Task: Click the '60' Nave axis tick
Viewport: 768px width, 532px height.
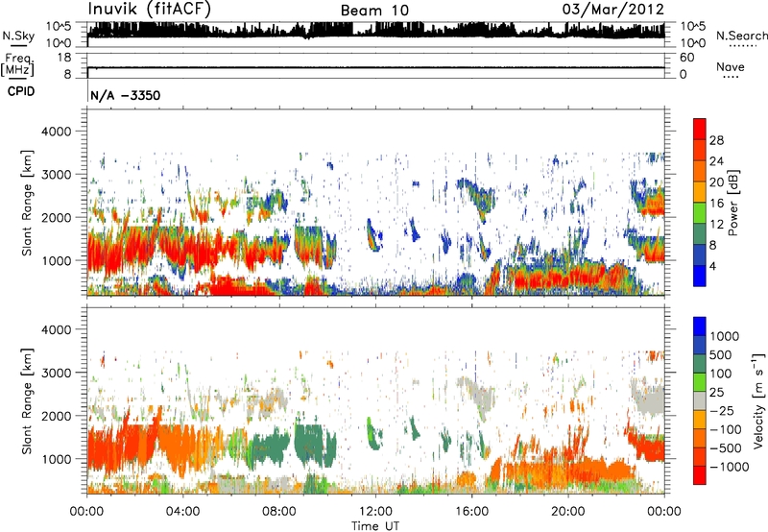Action: coord(686,58)
